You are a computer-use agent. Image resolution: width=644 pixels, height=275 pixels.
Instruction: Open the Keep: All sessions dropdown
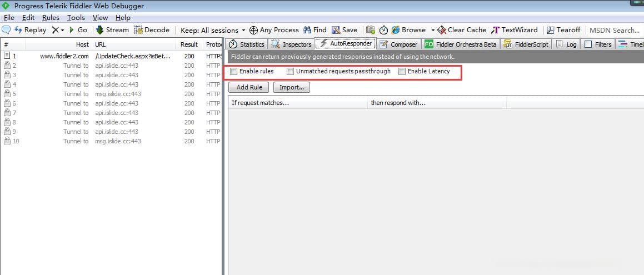[213, 30]
